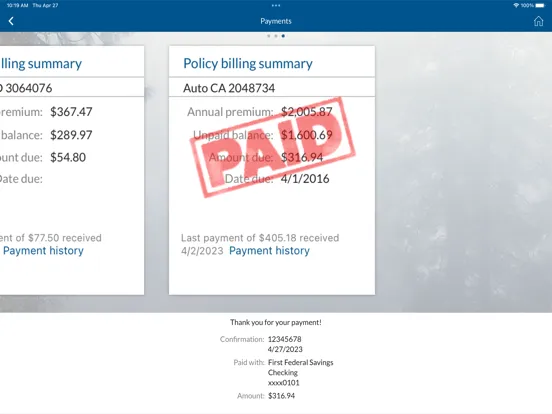Tap Unpaid balance value $1,600.69
The image size is (552, 414).
coord(307,135)
